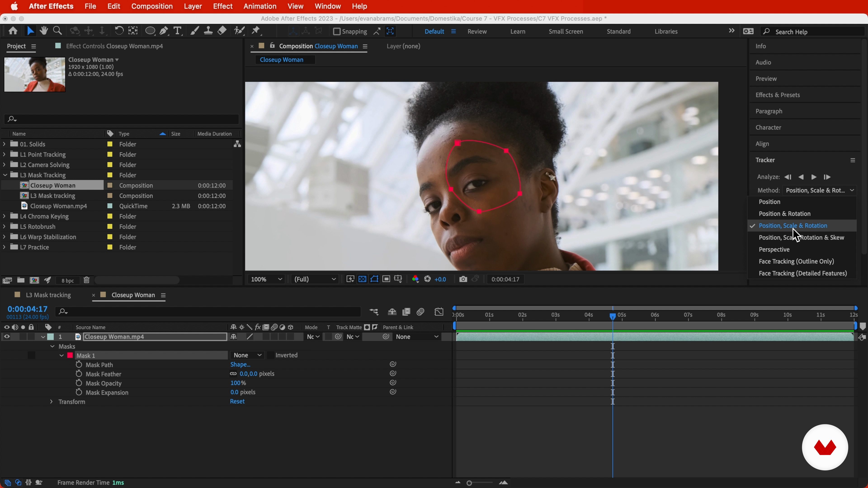Toggle Mask Feather constrain proportions link
This screenshot has height=488, width=868.
(233, 374)
